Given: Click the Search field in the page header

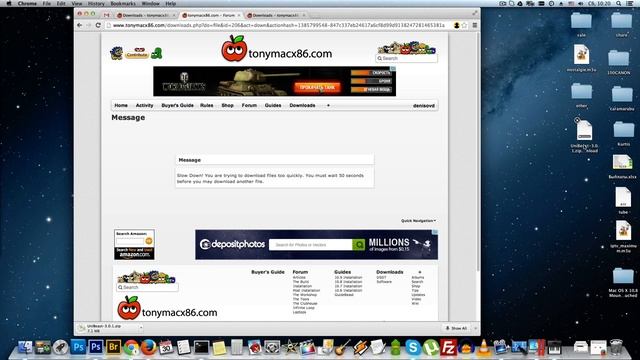Looking at the screenshot, I should [x=407, y=58].
